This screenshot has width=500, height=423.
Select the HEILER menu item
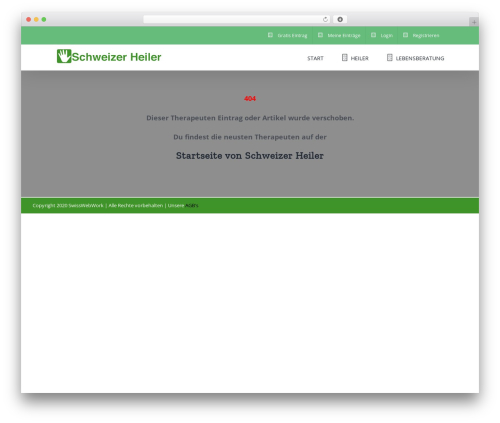tap(360, 58)
